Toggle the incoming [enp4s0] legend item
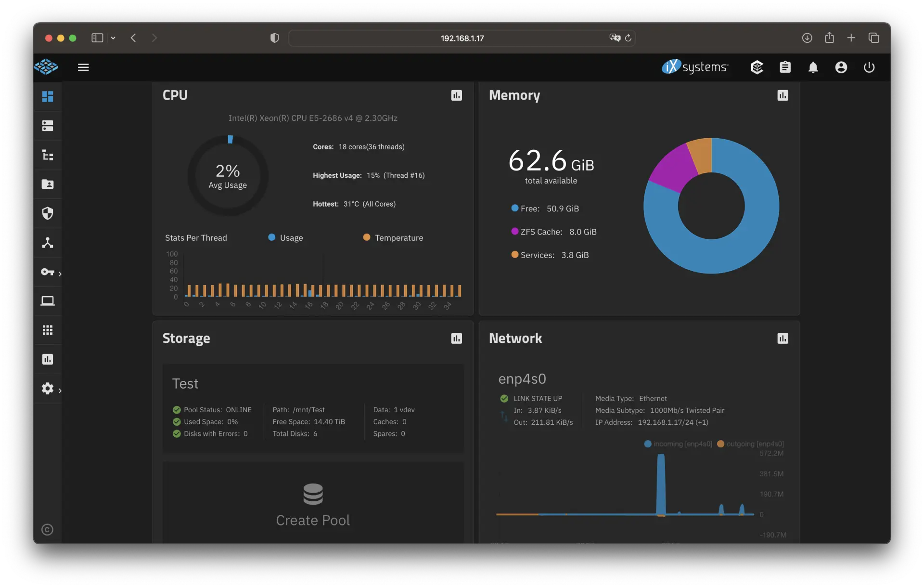 678,444
